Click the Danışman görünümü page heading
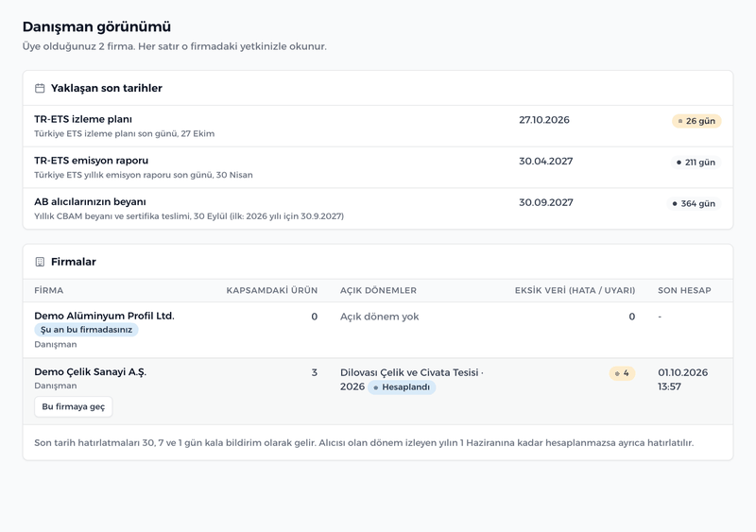Image resolution: width=756 pixels, height=532 pixels. pyautogui.click(x=96, y=26)
